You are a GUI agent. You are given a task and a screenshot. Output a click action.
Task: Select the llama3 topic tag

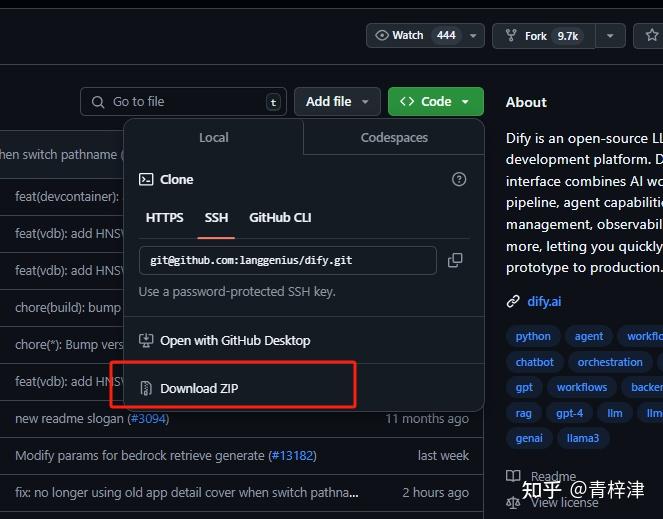(583, 439)
